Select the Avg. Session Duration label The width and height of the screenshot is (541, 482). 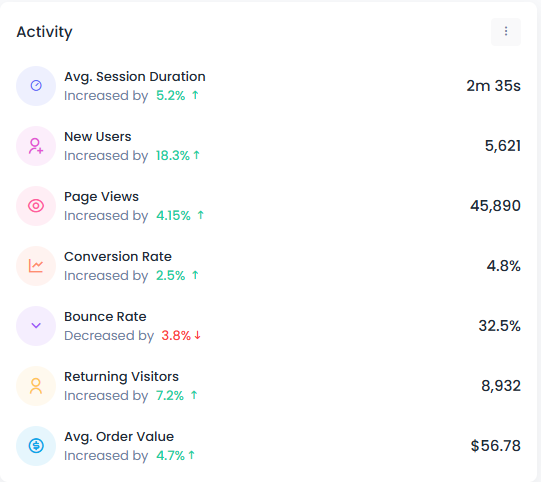[135, 77]
